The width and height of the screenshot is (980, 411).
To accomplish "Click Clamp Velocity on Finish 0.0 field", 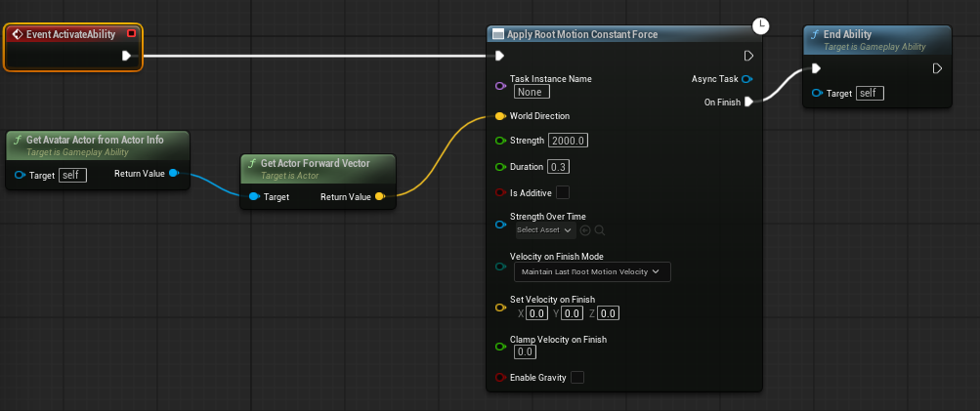I will click(525, 352).
